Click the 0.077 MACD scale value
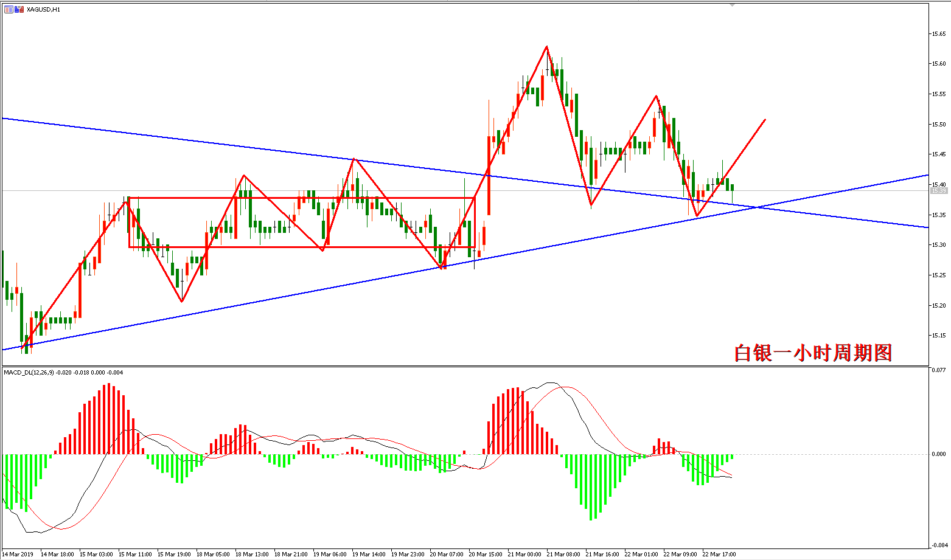Image resolution: width=951 pixels, height=560 pixels. 939,370
